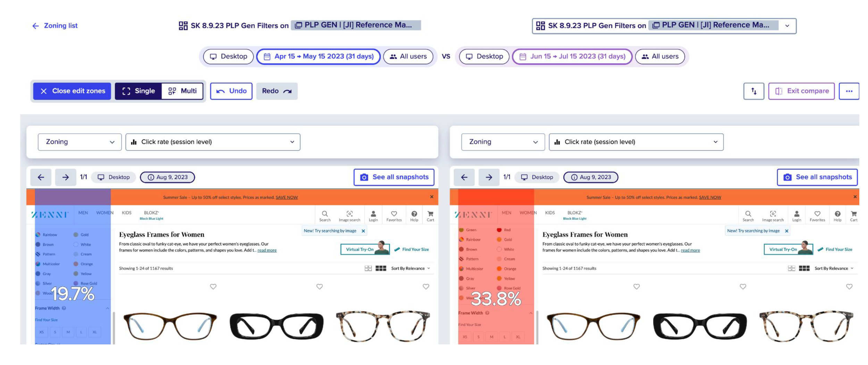Click the Login icon in right snapshot
868x365 pixels.
[x=796, y=216]
